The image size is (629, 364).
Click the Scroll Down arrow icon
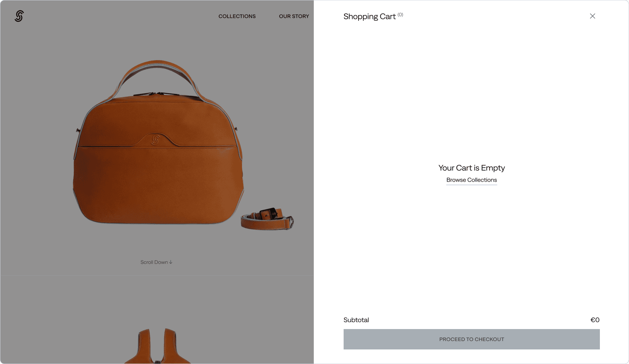171,262
